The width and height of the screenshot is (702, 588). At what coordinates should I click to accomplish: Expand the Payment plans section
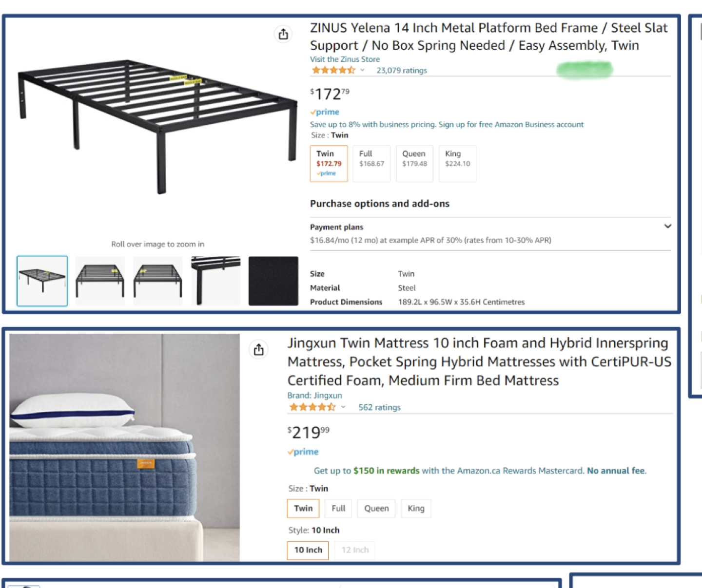[667, 226]
